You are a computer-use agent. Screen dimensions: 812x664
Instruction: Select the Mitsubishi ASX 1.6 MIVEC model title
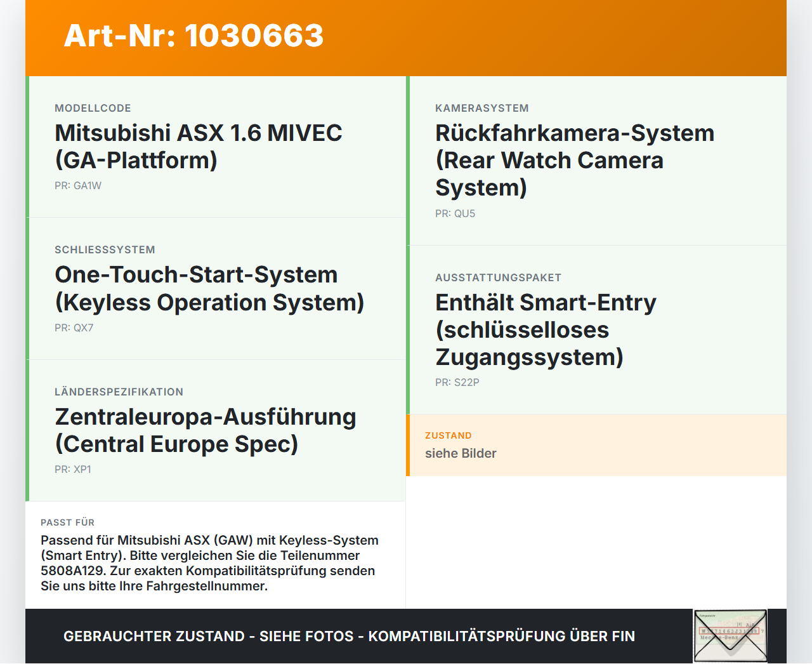pos(199,147)
